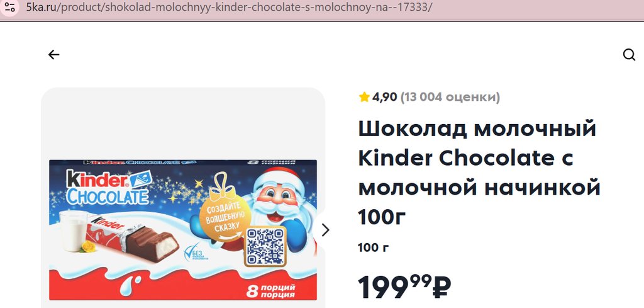This screenshot has width=644, height=308.
Task: Focus the 5ka.ru URL address field
Action: tap(229, 8)
